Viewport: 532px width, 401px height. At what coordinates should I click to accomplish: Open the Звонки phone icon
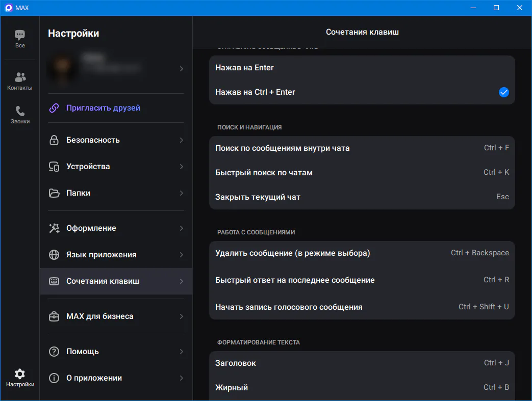coord(20,111)
